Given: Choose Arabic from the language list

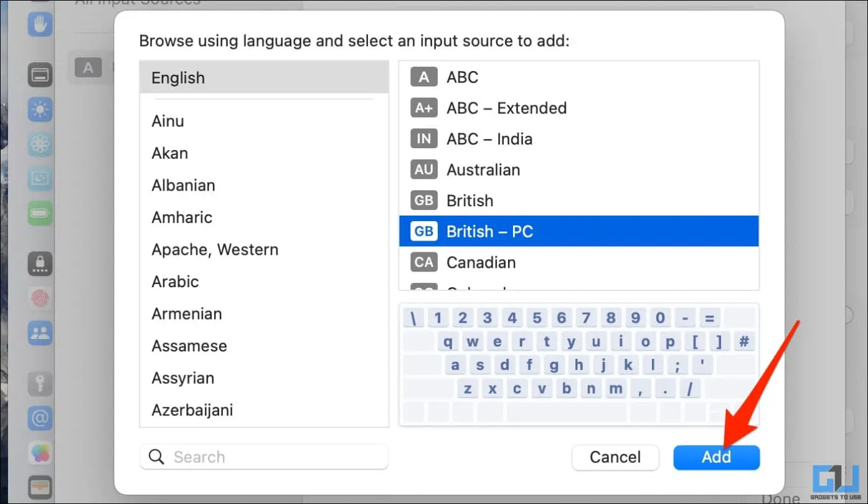Looking at the screenshot, I should [264, 282].
